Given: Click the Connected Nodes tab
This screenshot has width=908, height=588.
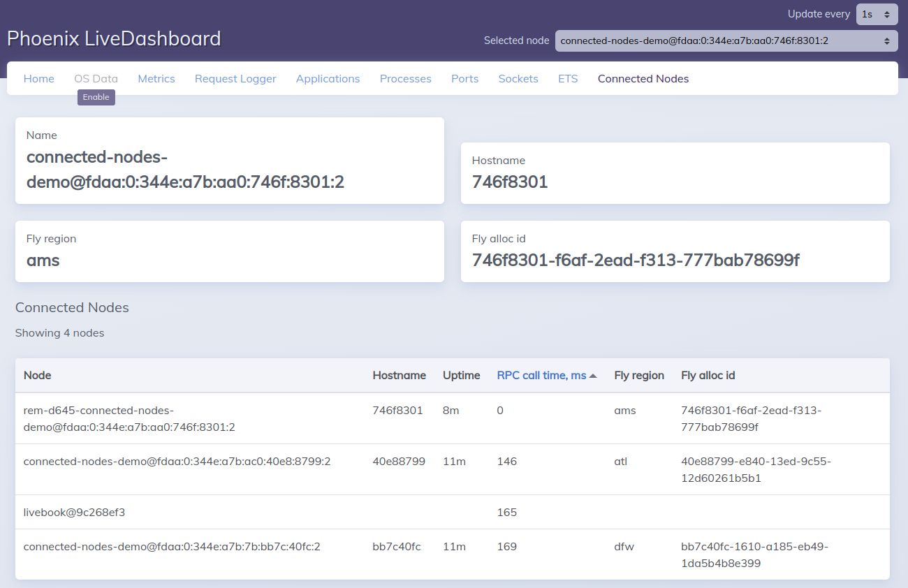Looking at the screenshot, I should (643, 78).
